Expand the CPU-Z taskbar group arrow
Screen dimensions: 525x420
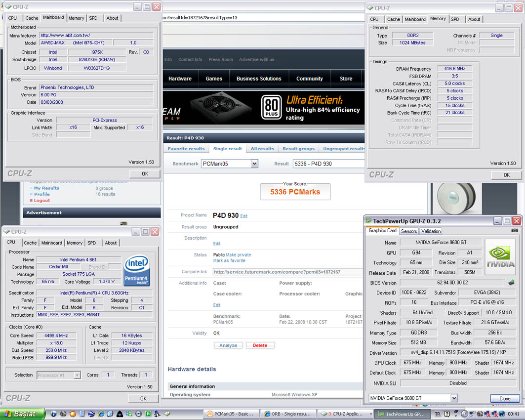tap(370, 414)
